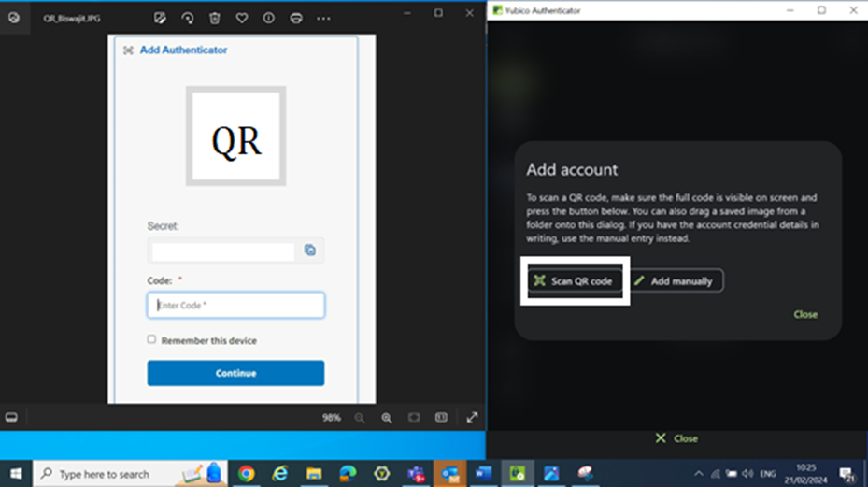Click the Add Authenticator heading

(x=183, y=50)
